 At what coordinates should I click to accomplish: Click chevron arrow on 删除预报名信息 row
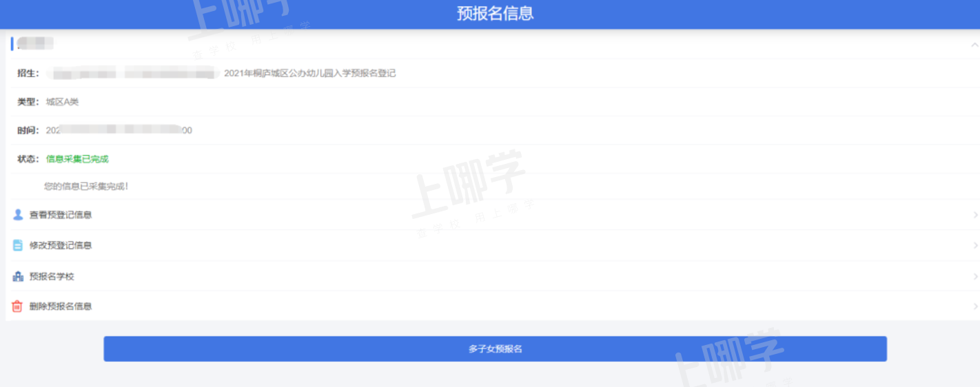(975, 306)
